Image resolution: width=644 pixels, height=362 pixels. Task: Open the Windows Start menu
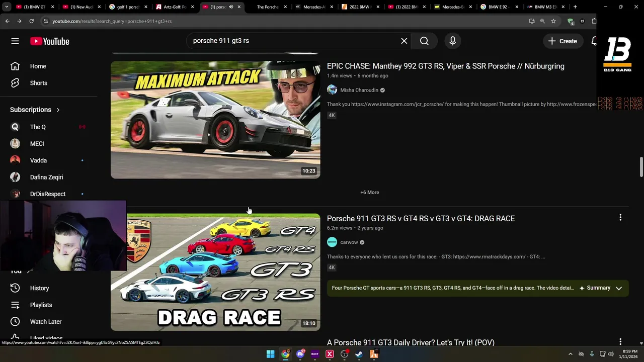click(270, 354)
